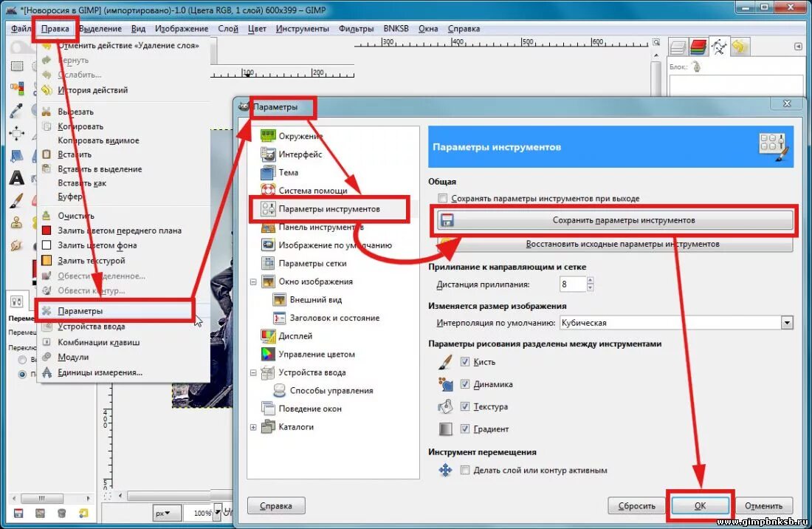
Task: Click restore tool preset icon at bottom
Action: 40,513
